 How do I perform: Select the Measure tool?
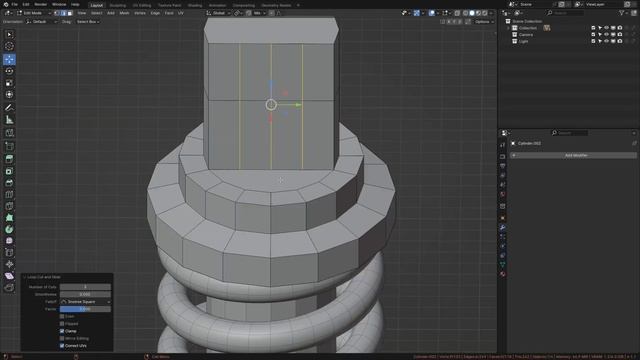click(x=9, y=120)
